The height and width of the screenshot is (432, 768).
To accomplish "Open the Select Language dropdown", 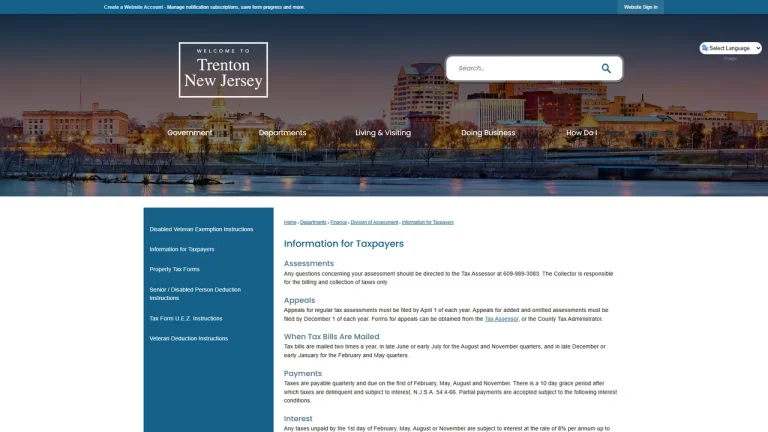I will click(730, 48).
